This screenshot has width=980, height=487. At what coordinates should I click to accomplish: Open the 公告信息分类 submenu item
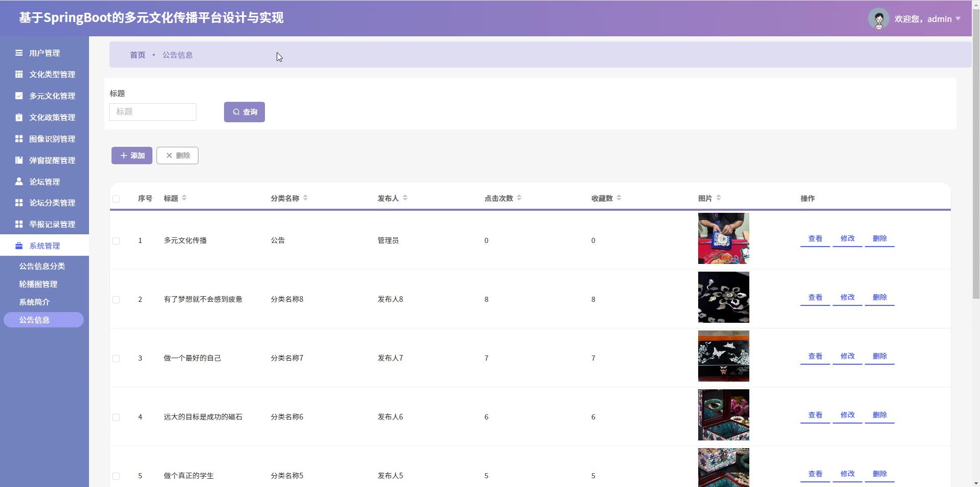42,267
